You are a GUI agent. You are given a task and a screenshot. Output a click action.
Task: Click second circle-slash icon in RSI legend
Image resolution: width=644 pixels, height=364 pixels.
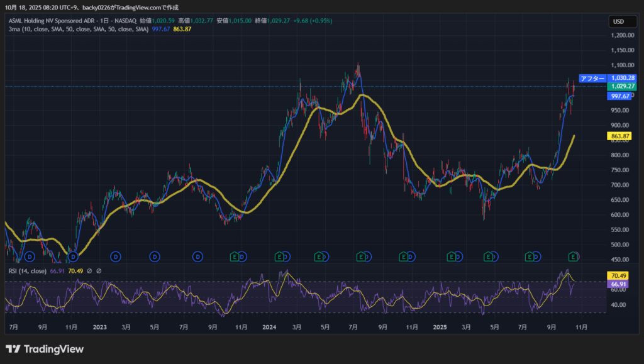click(99, 271)
